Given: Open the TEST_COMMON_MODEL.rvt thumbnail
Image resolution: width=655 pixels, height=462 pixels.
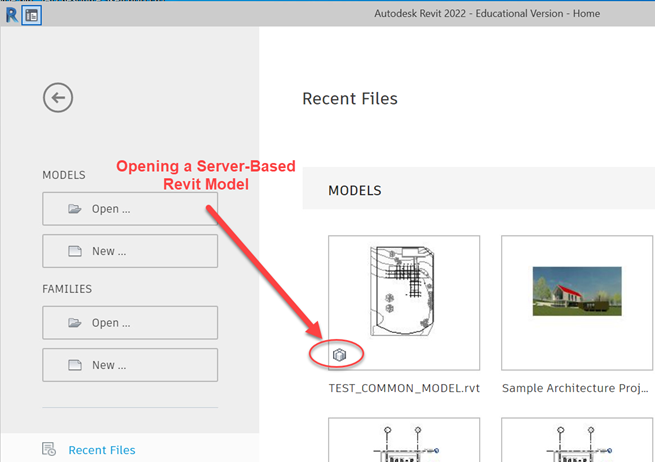Looking at the screenshot, I should coord(404,303).
